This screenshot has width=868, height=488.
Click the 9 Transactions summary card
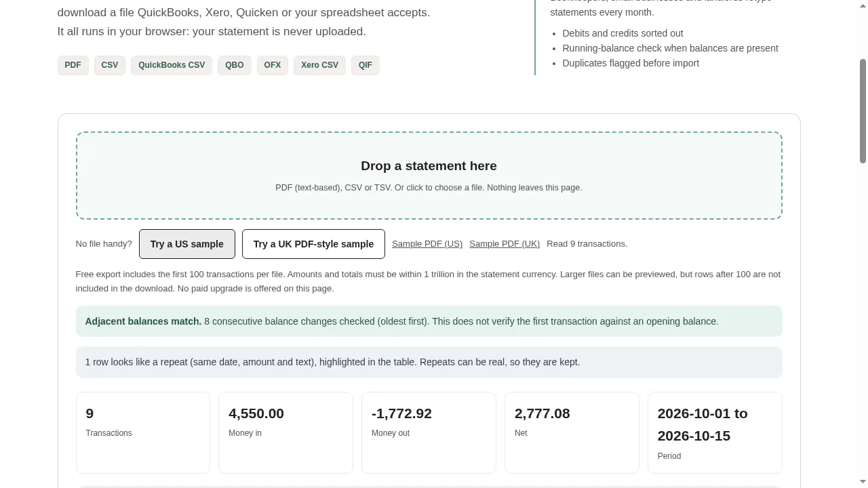coord(143,432)
